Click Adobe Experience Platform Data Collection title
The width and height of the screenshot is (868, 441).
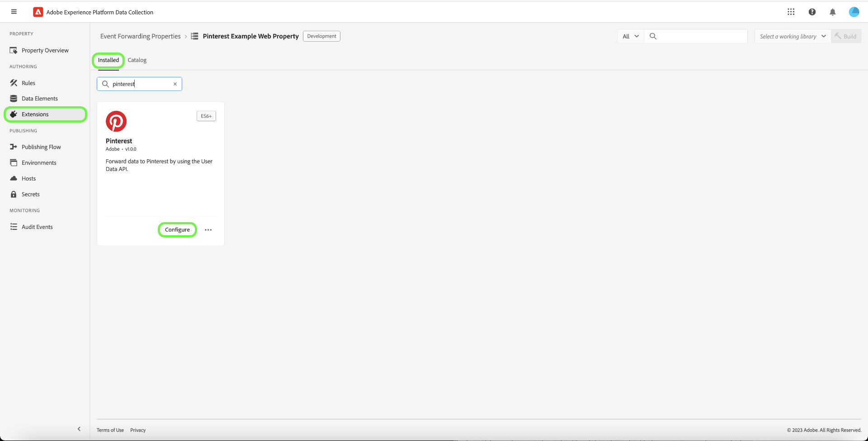(x=100, y=12)
